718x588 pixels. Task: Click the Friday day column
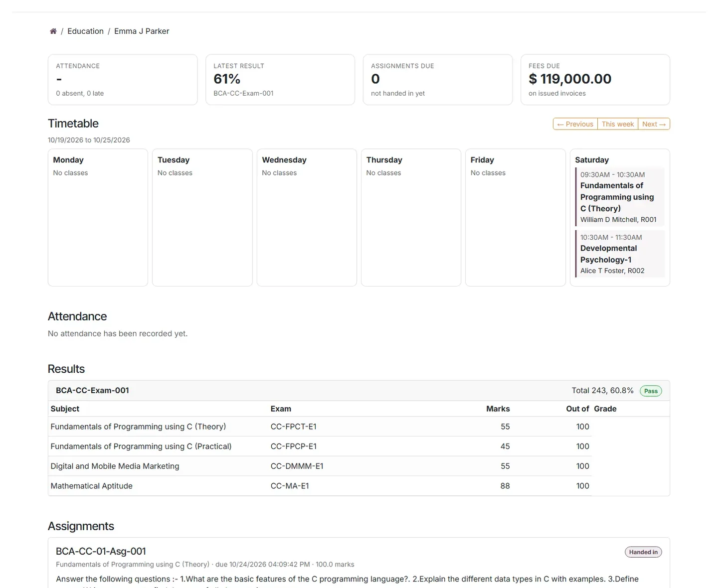(x=515, y=218)
